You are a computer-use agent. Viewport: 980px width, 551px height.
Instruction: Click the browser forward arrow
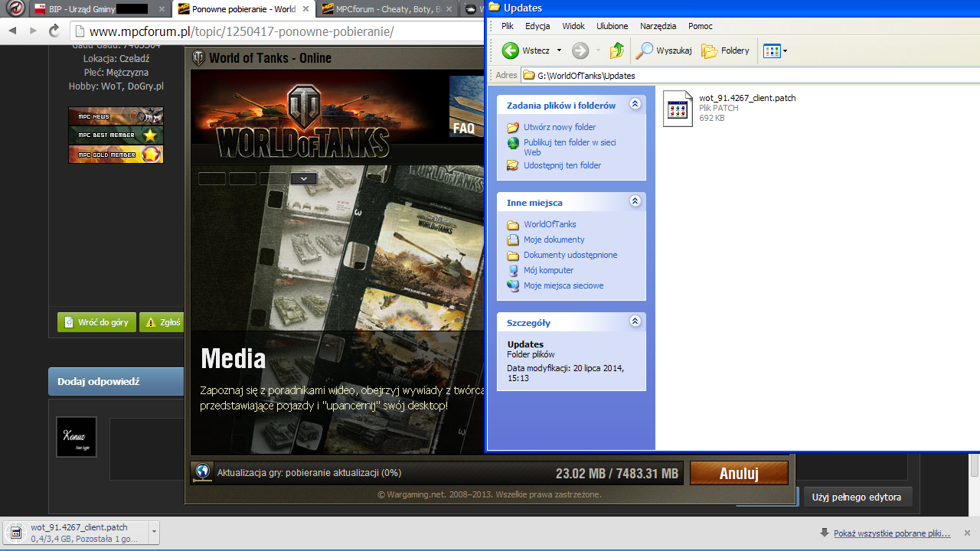click(x=33, y=31)
